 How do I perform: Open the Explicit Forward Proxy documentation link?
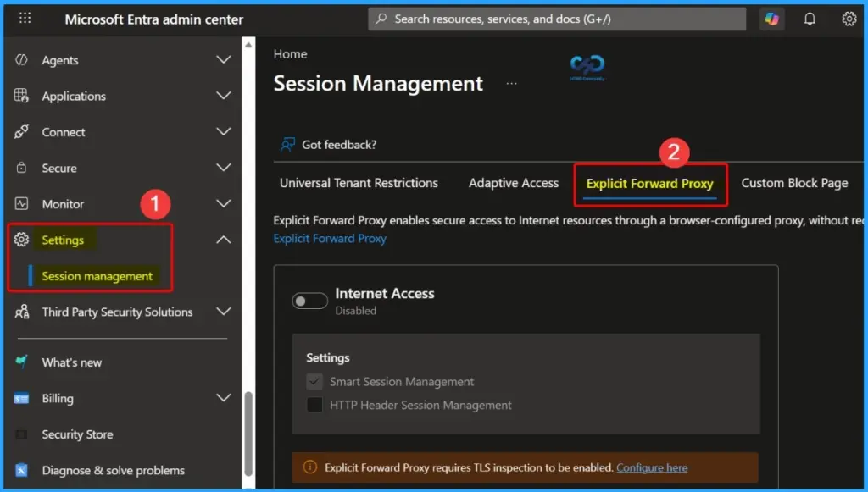click(330, 238)
